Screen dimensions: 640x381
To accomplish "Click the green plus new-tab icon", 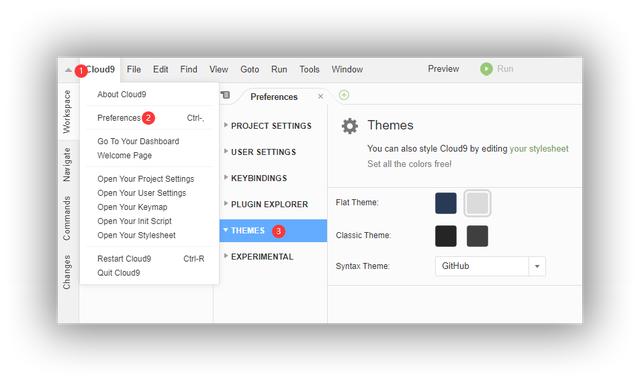I will tap(344, 95).
